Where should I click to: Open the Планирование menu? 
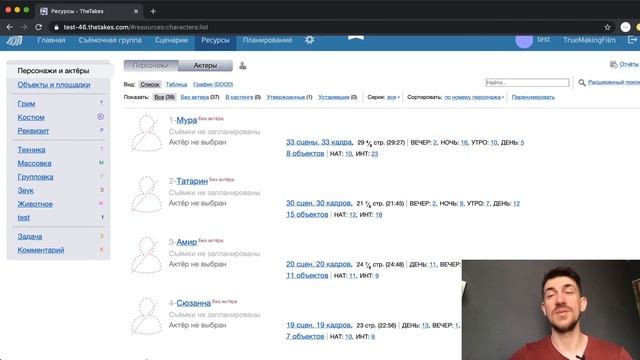coord(267,40)
